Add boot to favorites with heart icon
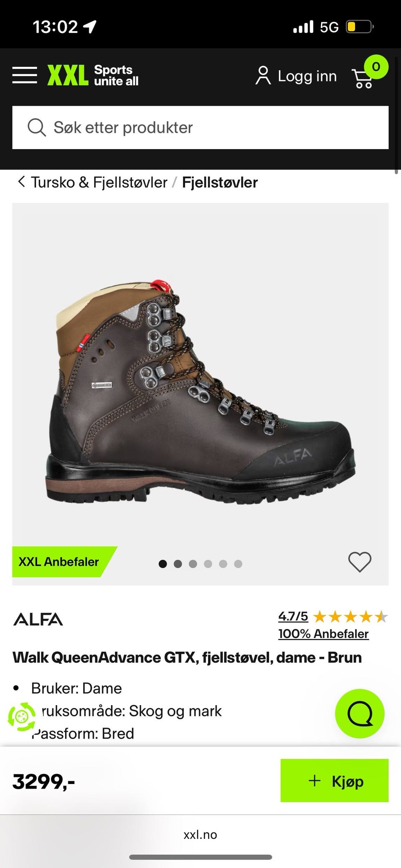Viewport: 401px width, 868px height. point(360,562)
